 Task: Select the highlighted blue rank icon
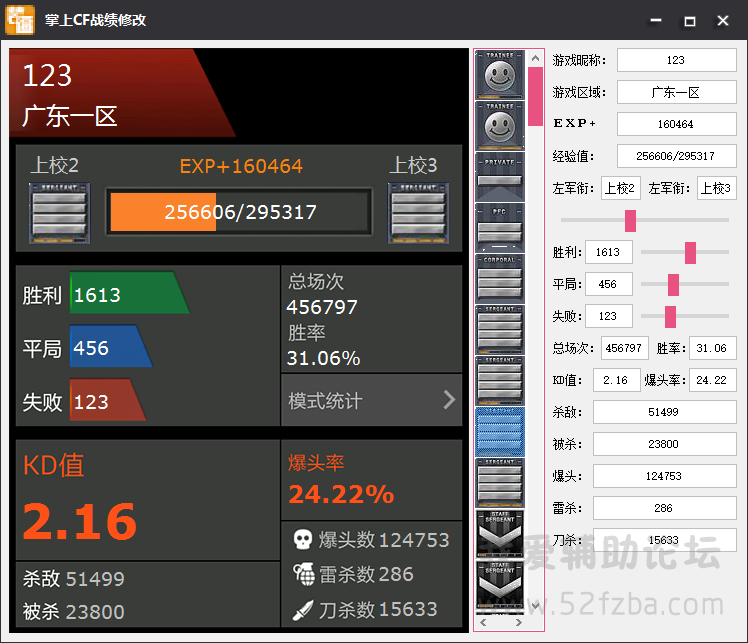point(499,432)
